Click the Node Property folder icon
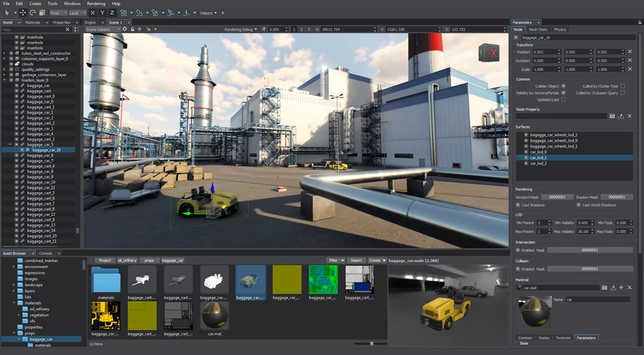The image size is (644, 355). click(612, 116)
